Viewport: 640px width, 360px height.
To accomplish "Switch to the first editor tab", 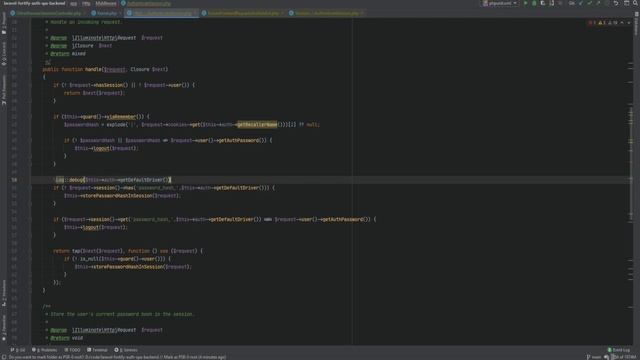I will [x=48, y=13].
